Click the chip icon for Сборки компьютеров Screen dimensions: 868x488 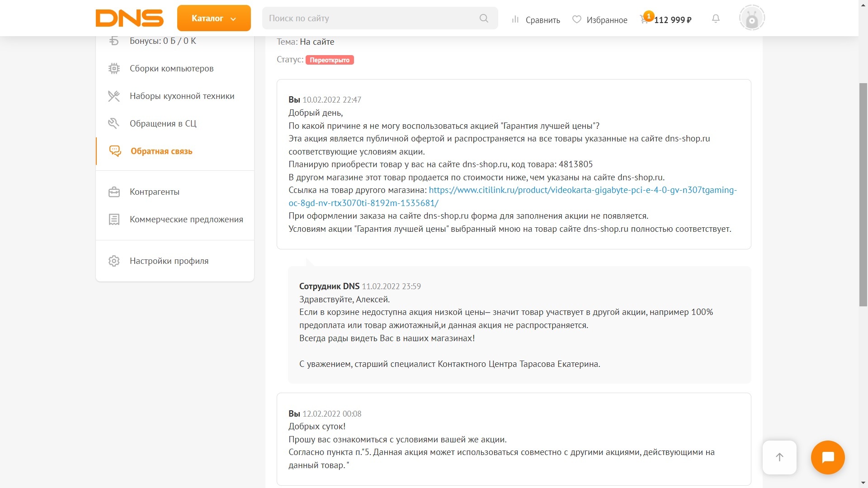pos(114,68)
